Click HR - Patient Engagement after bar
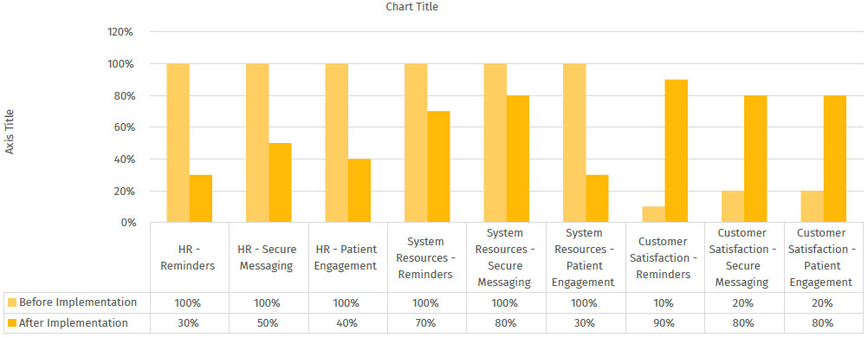Screen dimensions: 868x338 (x=360, y=191)
